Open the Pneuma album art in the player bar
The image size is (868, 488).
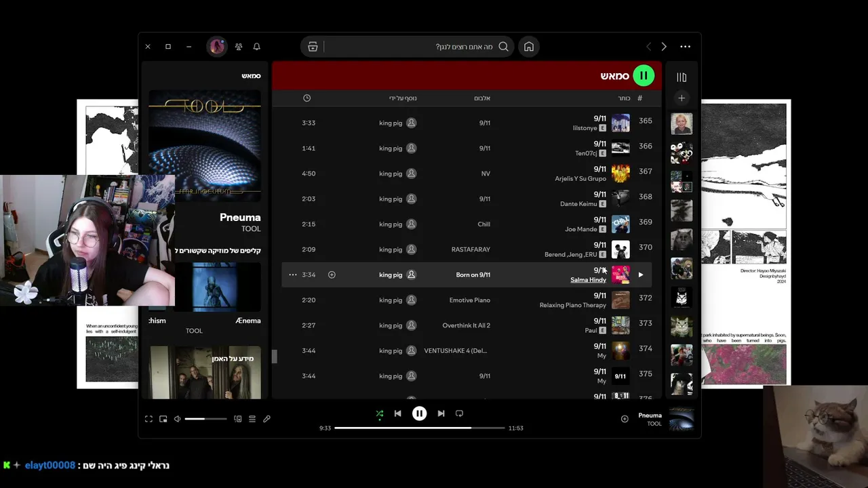click(x=682, y=420)
